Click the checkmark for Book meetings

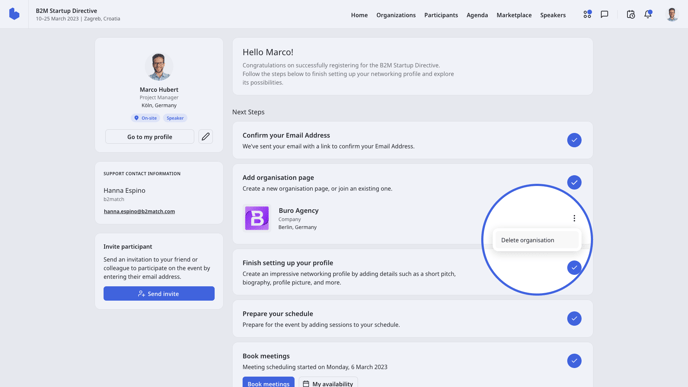[574, 361]
